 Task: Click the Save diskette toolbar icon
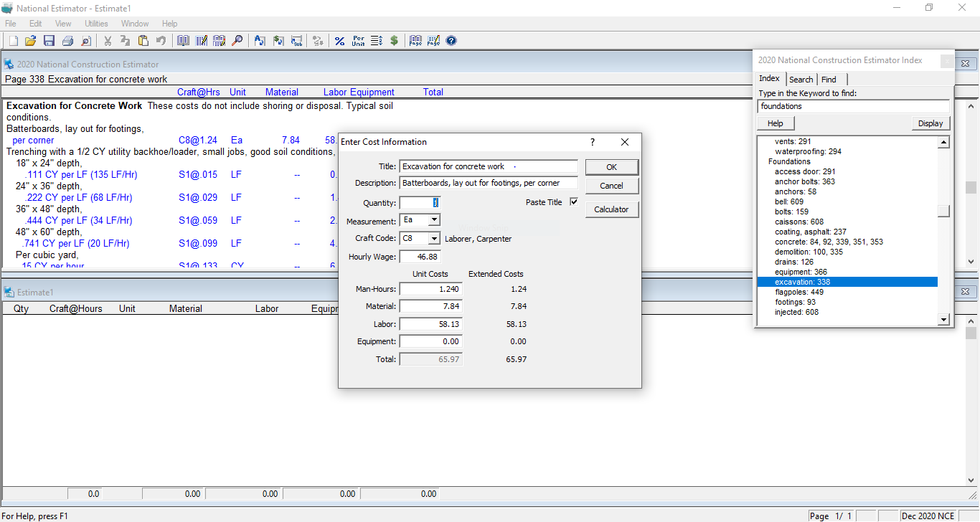(49, 41)
